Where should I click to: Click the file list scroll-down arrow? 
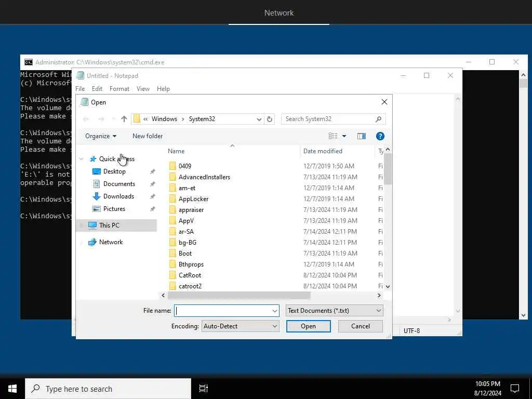[388, 286]
